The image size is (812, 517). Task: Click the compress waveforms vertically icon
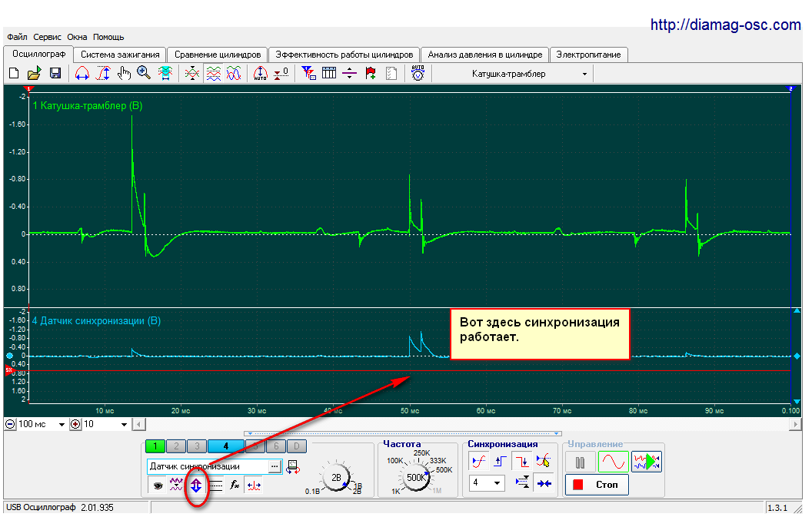(x=191, y=74)
